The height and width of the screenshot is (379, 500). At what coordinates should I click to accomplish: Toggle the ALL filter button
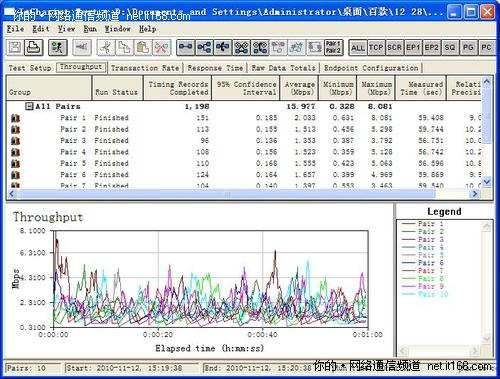tap(358, 48)
